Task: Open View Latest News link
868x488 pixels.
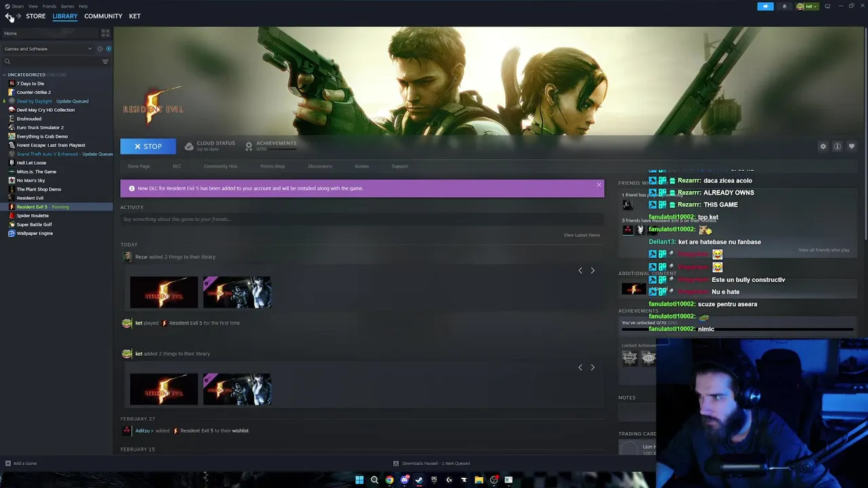Action: [x=582, y=235]
